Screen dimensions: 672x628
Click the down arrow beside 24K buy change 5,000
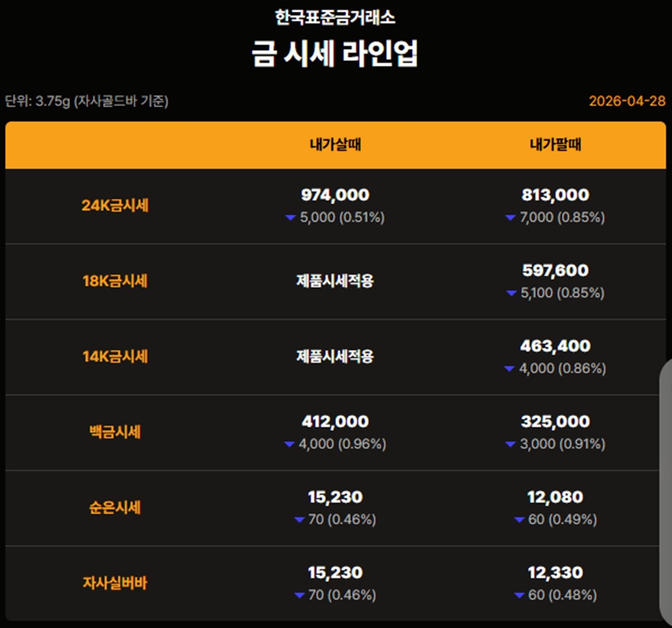[290, 218]
